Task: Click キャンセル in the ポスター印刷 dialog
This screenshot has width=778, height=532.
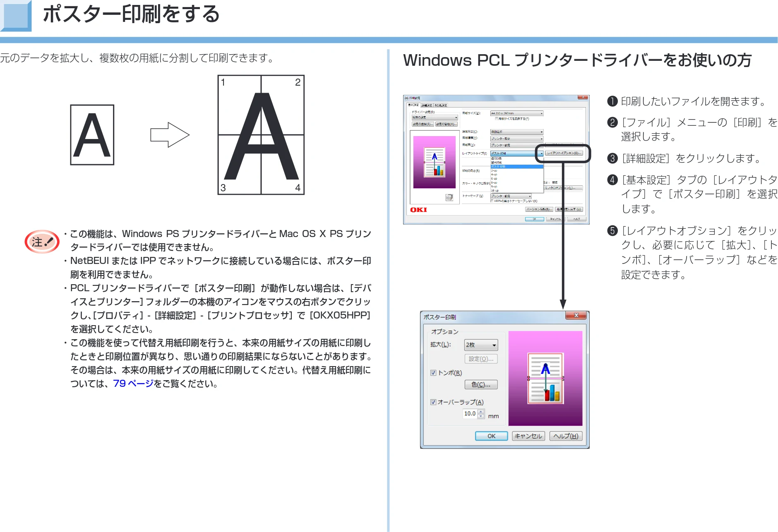Action: 528,436
